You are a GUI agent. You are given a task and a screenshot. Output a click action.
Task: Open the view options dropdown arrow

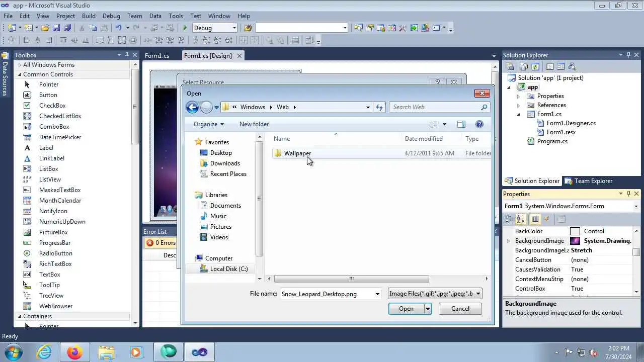coord(444,124)
